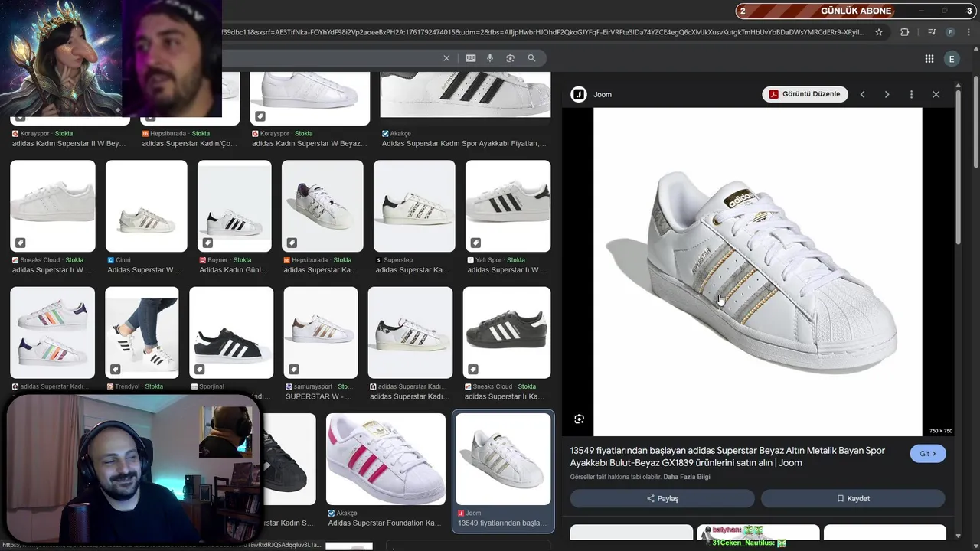
Task: Clear the Google search box text
Action: click(446, 58)
